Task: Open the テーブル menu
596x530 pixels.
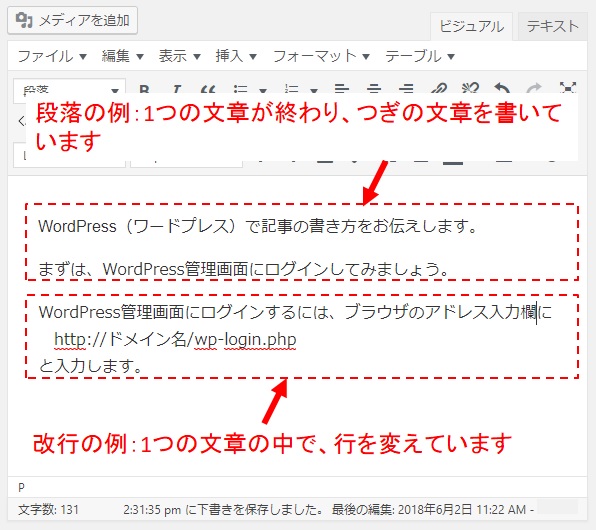Action: 420,56
